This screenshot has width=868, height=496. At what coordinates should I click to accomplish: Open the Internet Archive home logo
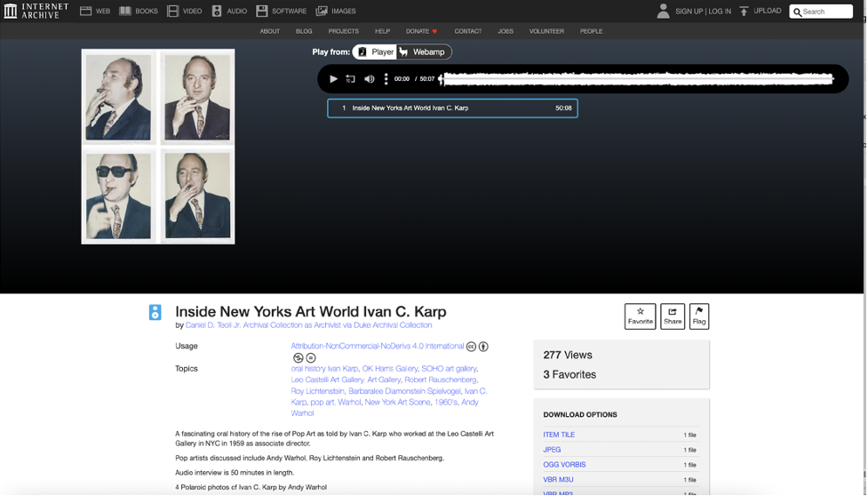(x=36, y=11)
